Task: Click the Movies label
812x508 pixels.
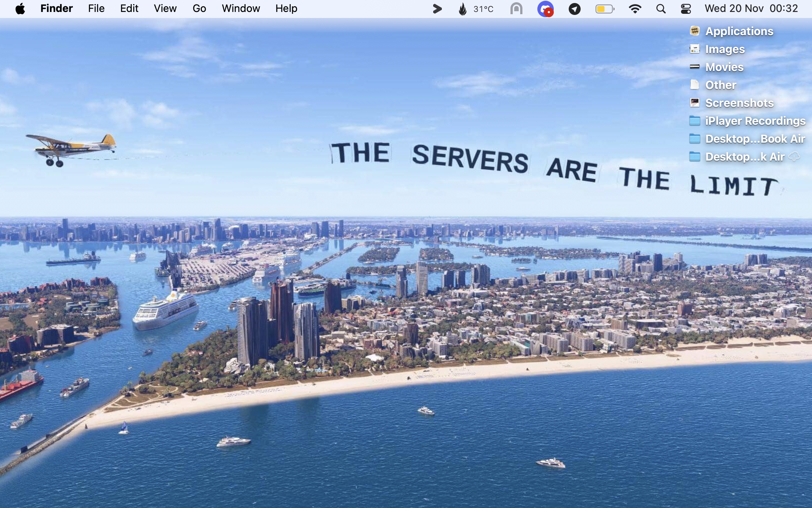Action: tap(724, 67)
